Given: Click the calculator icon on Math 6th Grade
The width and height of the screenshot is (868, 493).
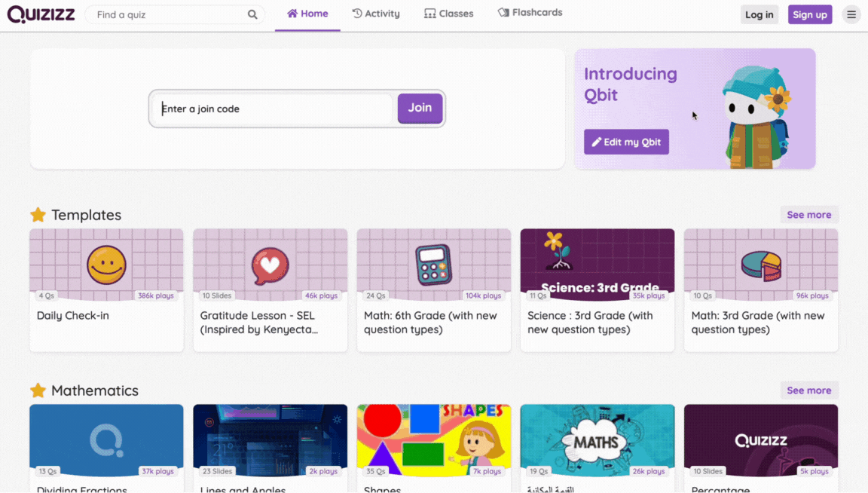Looking at the screenshot, I should pyautogui.click(x=433, y=265).
